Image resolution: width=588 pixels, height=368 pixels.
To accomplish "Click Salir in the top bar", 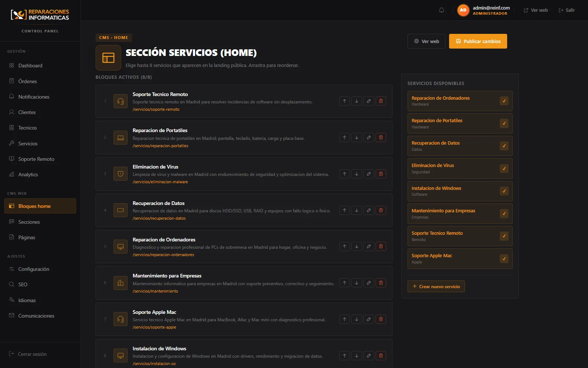I will (x=567, y=10).
